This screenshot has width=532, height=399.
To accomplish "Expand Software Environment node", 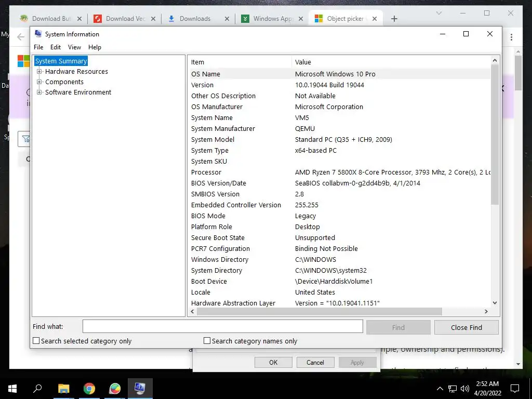I will (39, 92).
